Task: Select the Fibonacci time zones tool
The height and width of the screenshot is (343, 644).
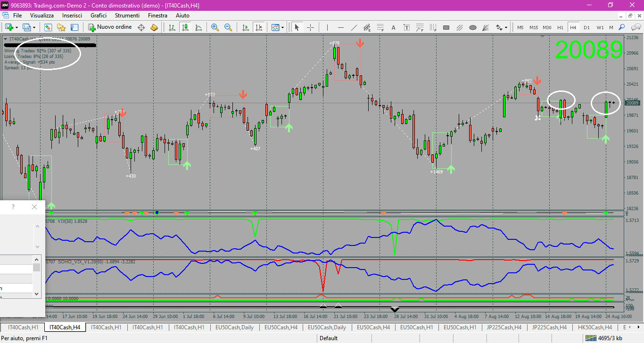Action: click(x=433, y=27)
